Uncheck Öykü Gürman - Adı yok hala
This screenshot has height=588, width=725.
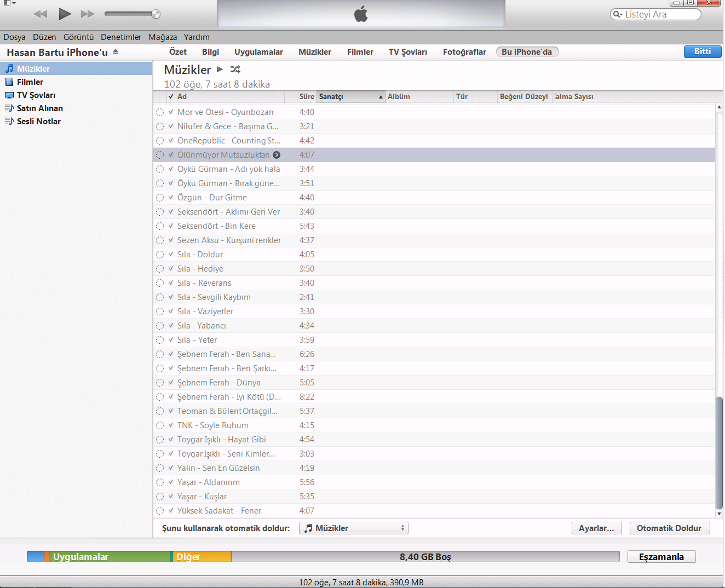click(171, 169)
